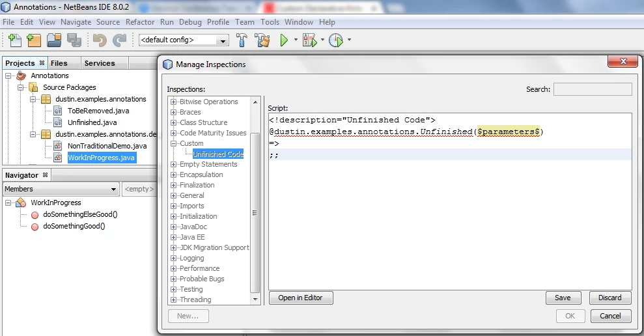Viewport: 644px width, 336px height.
Task: Click the New Project toolbar icon
Action: pos(34,40)
